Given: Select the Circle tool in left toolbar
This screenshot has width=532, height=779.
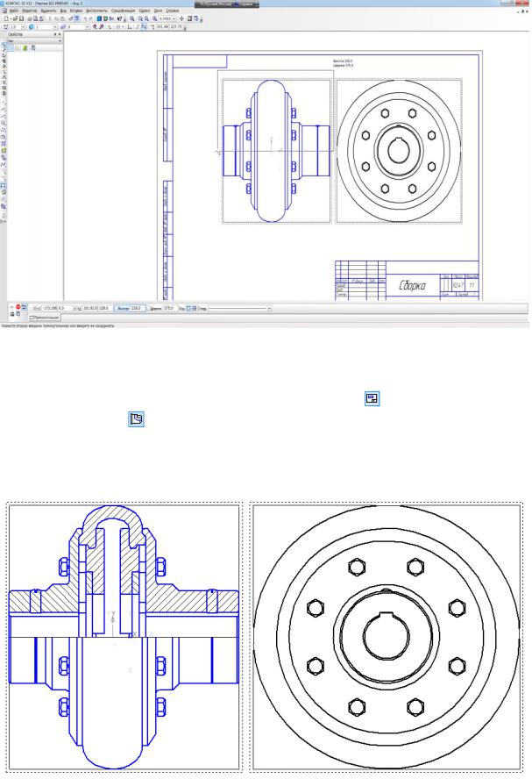Looking at the screenshot, I should pos(4,123).
